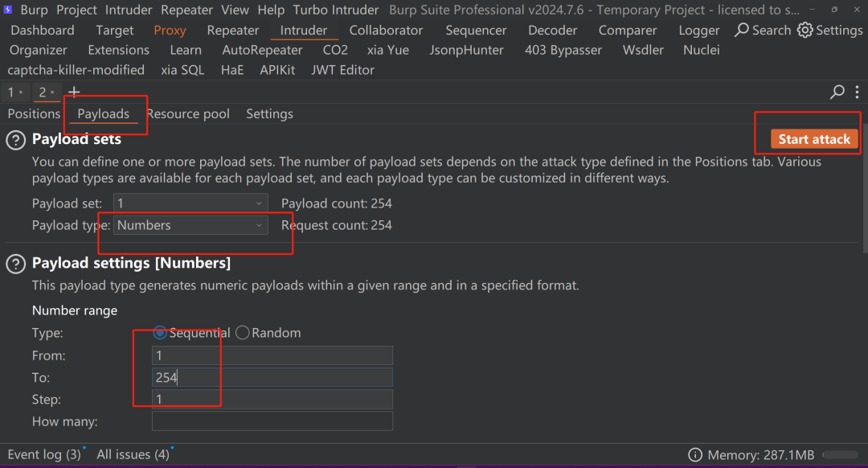Click the From number field
Image resolution: width=868 pixels, height=468 pixels.
pos(272,355)
